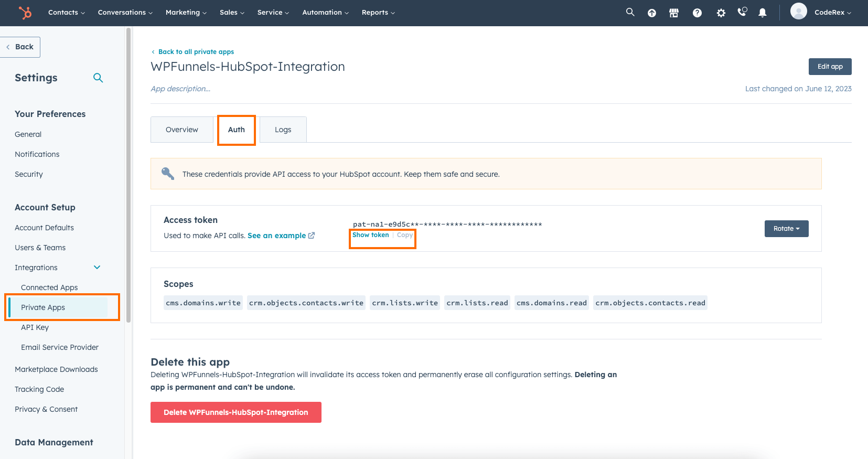This screenshot has height=459, width=868.
Task: Click the masked access token text
Action: [447, 224]
